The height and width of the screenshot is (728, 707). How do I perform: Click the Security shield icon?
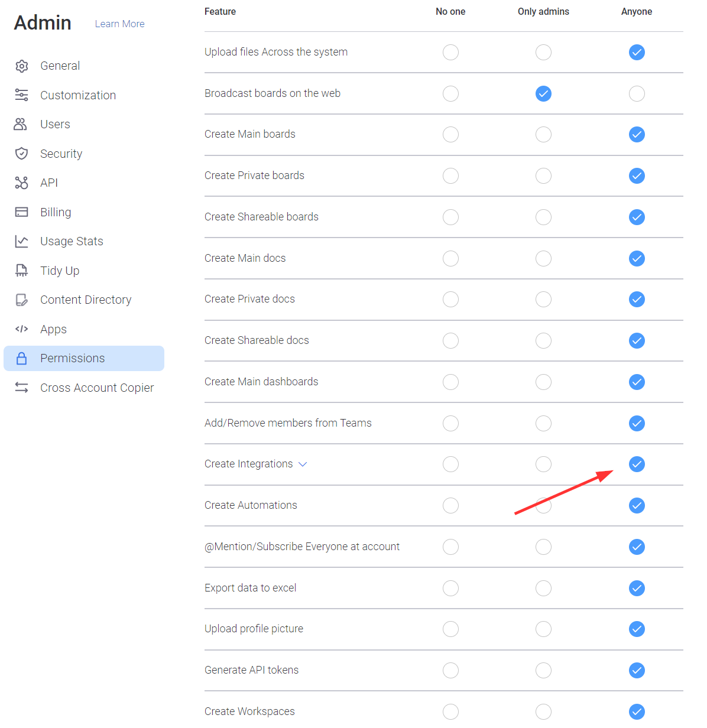tap(22, 154)
